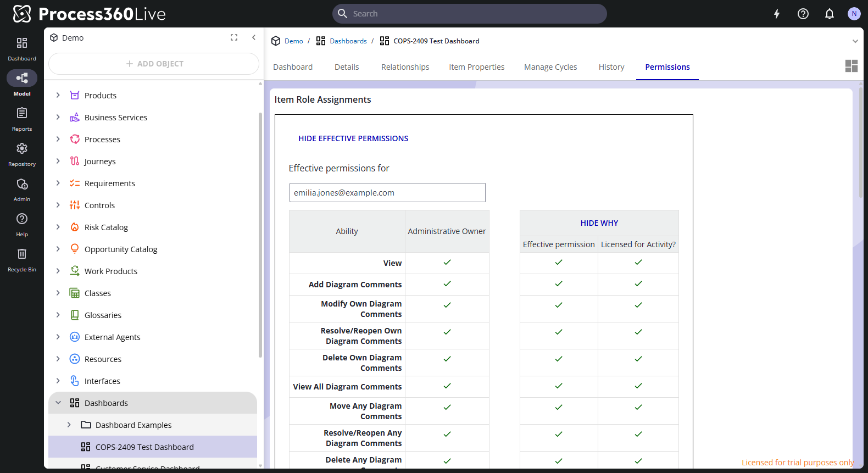Open the user avatar N menu

(854, 14)
